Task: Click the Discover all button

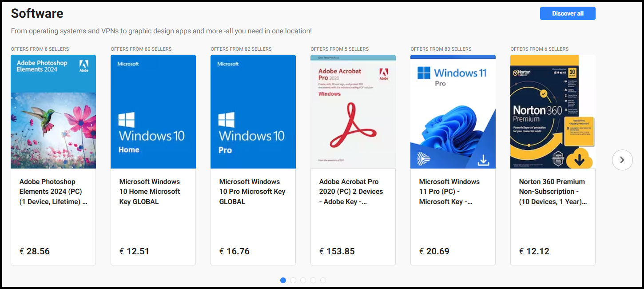Action: pyautogui.click(x=568, y=13)
